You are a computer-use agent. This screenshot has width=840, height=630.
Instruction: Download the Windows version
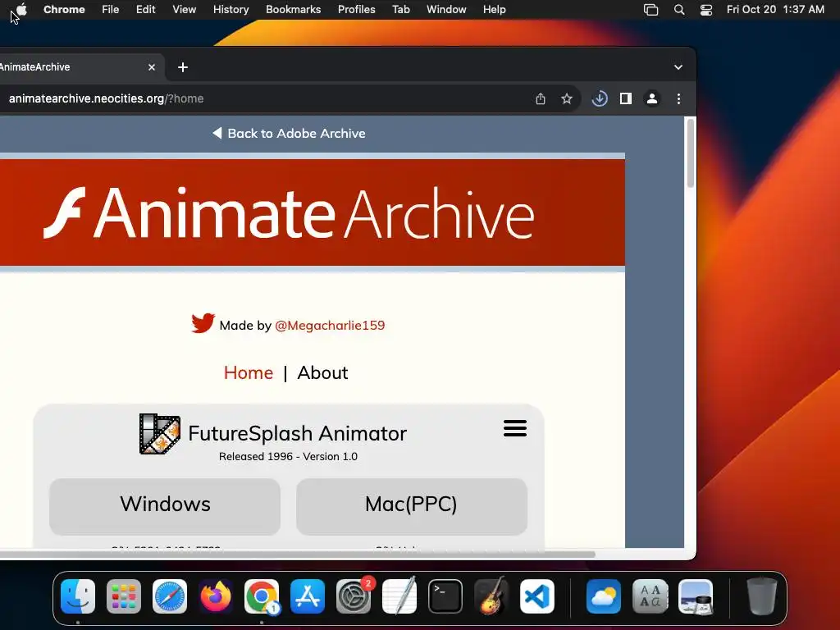[165, 506]
